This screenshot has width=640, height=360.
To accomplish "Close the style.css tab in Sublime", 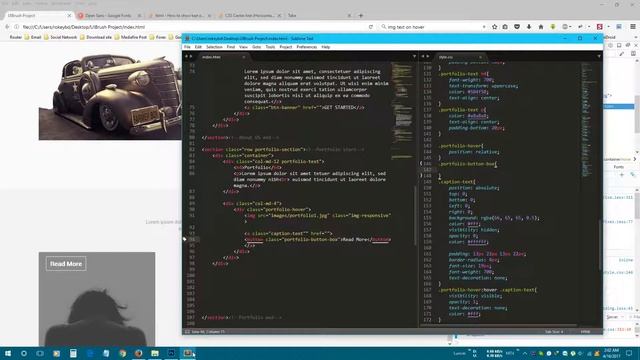I will (480, 57).
